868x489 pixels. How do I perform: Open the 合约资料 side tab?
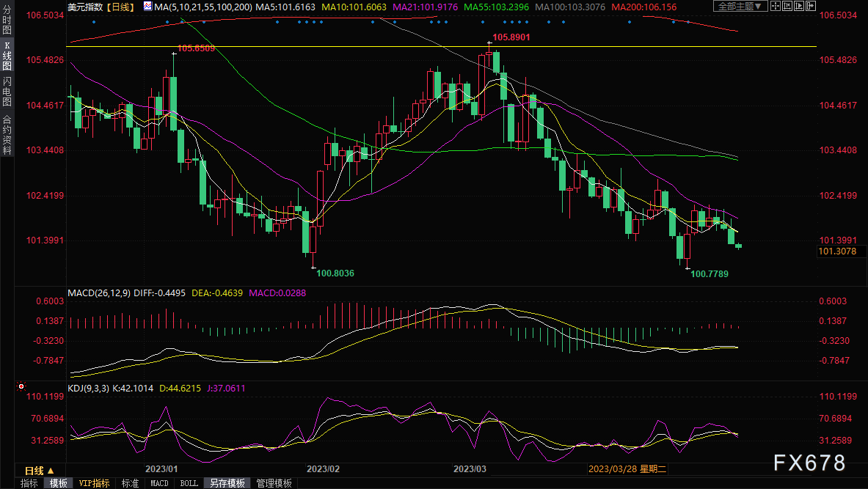click(7, 135)
